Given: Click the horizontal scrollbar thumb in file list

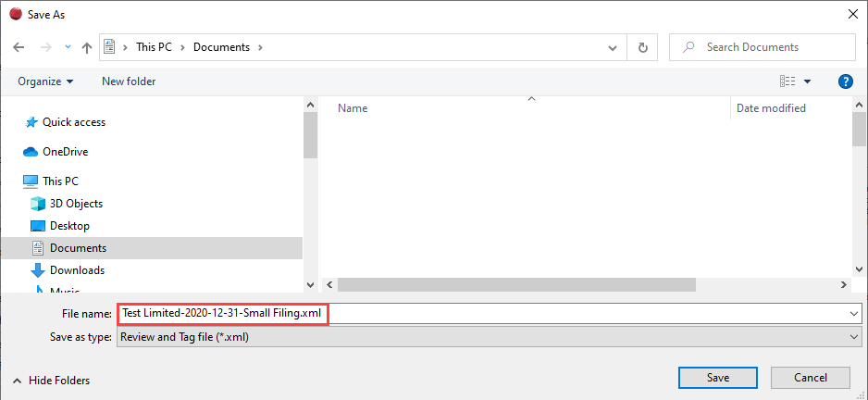Looking at the screenshot, I should pyautogui.click(x=516, y=285).
